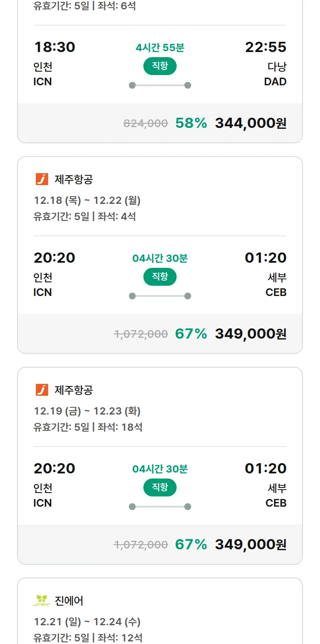This screenshot has width=320, height=644.
Task: Click the 제주항공 name on 12.18 card
Action: click(73, 180)
